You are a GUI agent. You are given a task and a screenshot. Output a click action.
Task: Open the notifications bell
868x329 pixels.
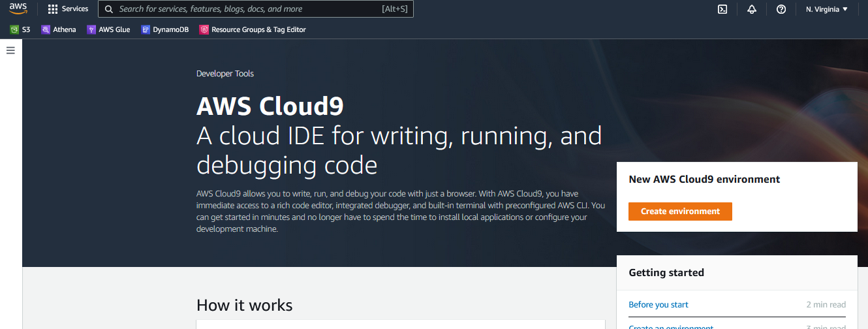coord(752,9)
